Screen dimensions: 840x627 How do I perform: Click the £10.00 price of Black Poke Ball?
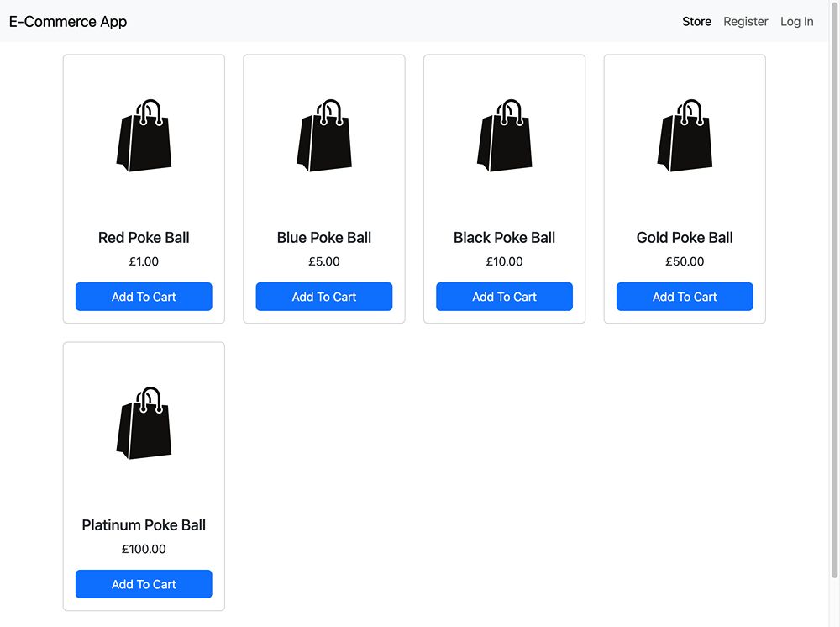504,262
